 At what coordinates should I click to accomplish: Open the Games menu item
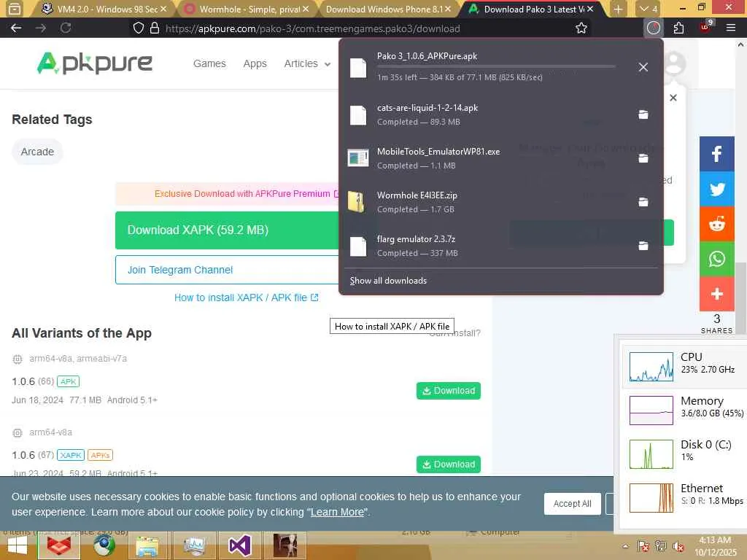pos(209,63)
